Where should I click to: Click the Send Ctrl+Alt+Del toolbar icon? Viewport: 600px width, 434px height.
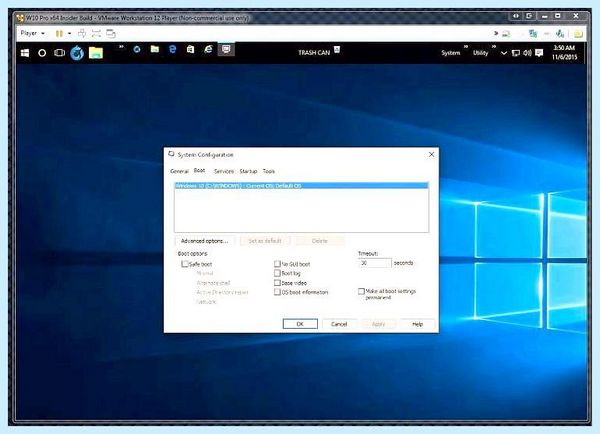pos(82,33)
